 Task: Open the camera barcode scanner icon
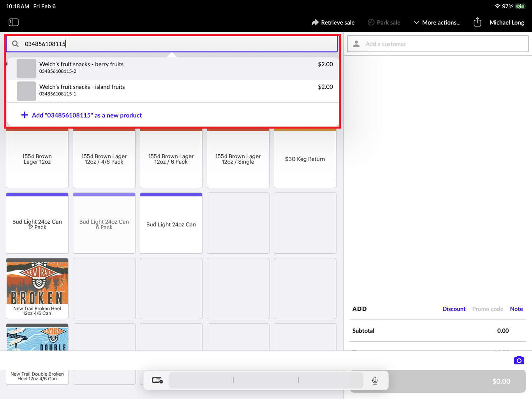(519, 360)
